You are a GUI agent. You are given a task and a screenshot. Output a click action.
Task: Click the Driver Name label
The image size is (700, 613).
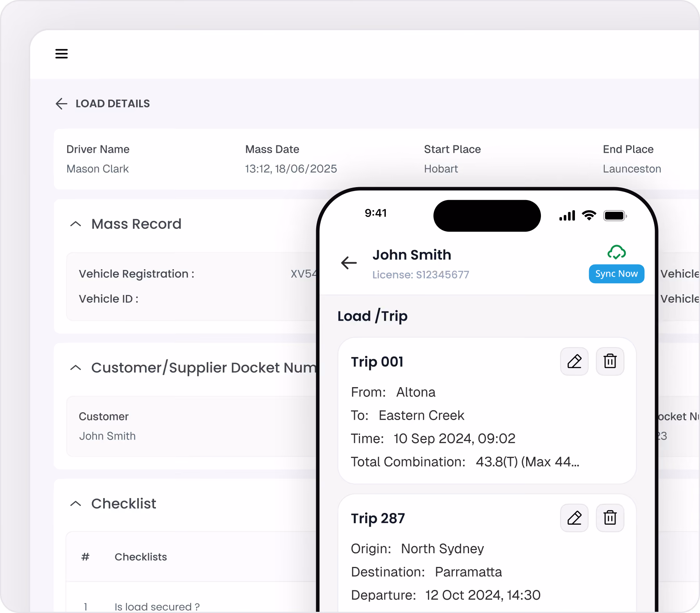click(98, 149)
